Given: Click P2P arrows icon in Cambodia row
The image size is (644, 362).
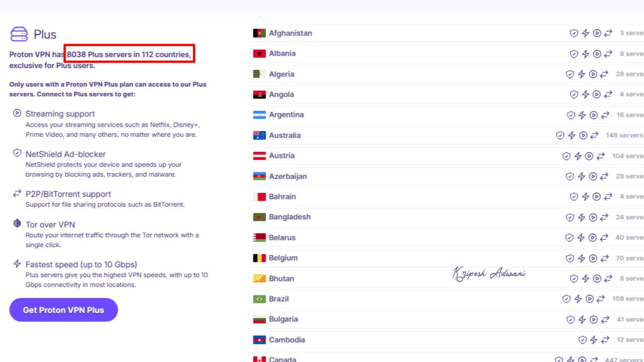Looking at the screenshot, I should pos(605,340).
